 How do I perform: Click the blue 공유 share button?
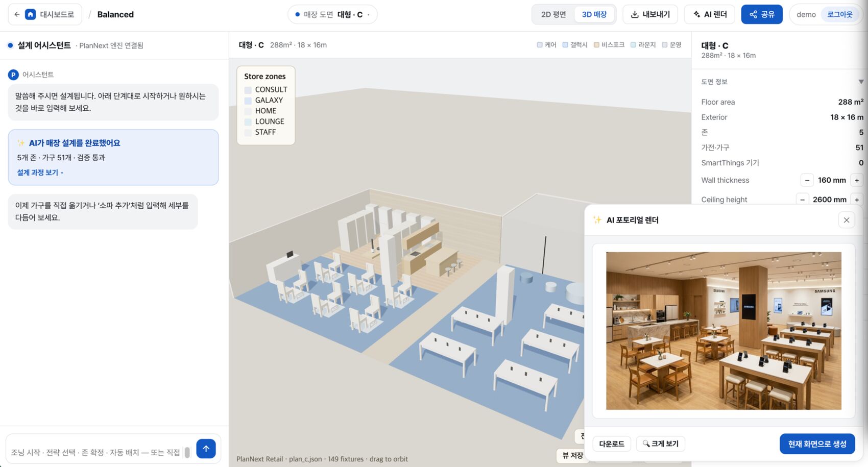pos(762,14)
